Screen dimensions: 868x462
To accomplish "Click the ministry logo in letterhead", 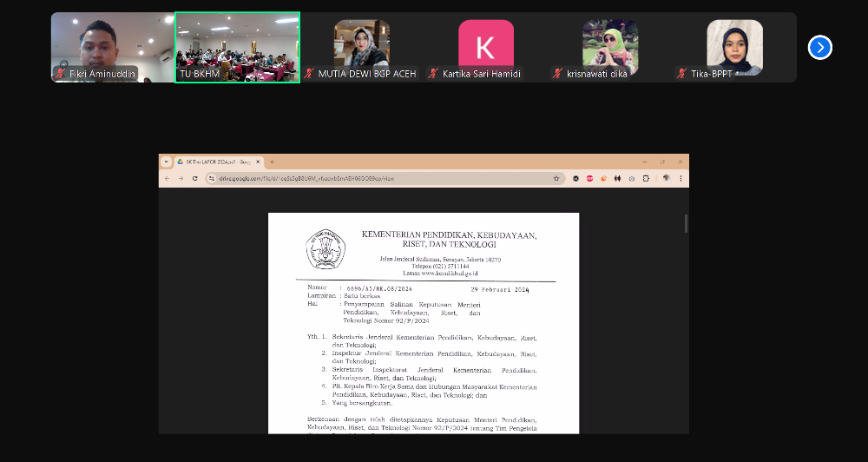I will pos(325,249).
